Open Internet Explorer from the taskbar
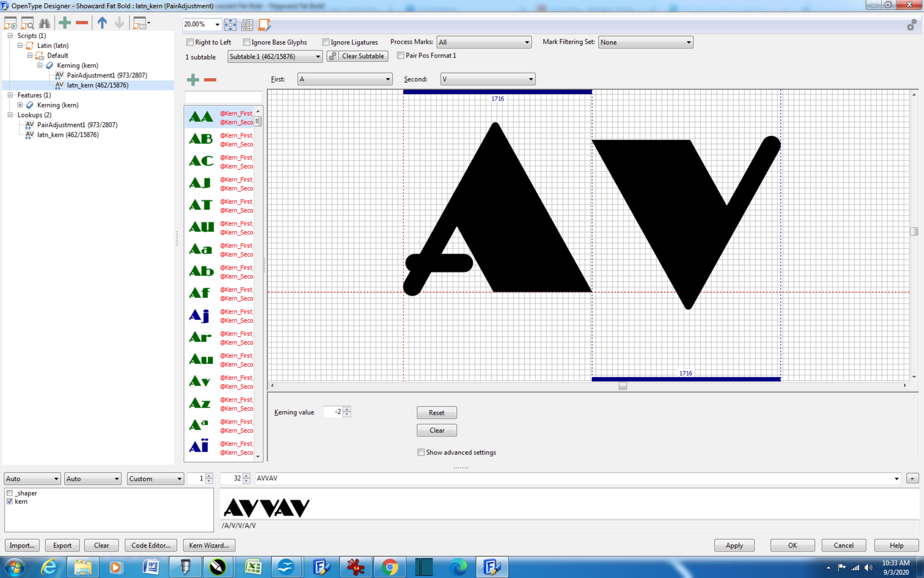The image size is (924, 578). 49,567
